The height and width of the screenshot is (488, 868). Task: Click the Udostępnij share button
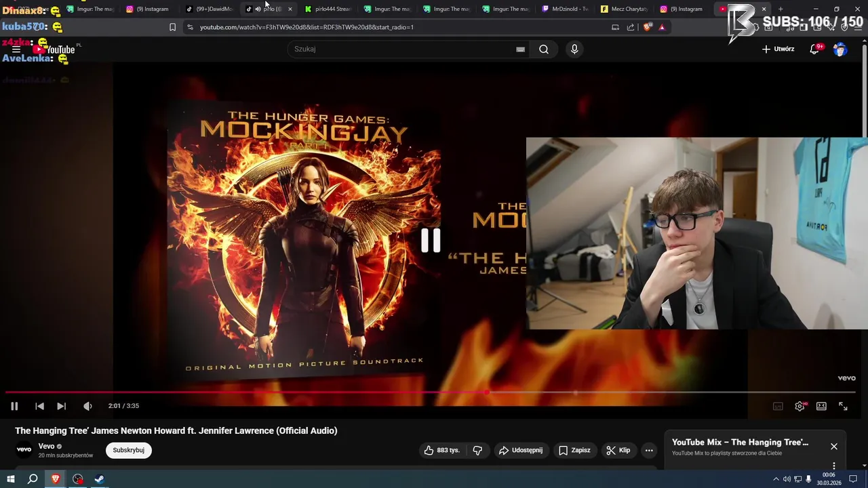tap(520, 450)
